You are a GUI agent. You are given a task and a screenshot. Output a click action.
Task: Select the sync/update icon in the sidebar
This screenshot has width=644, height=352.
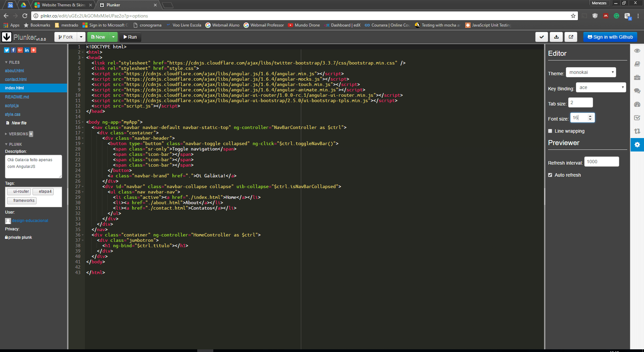pos(637,131)
